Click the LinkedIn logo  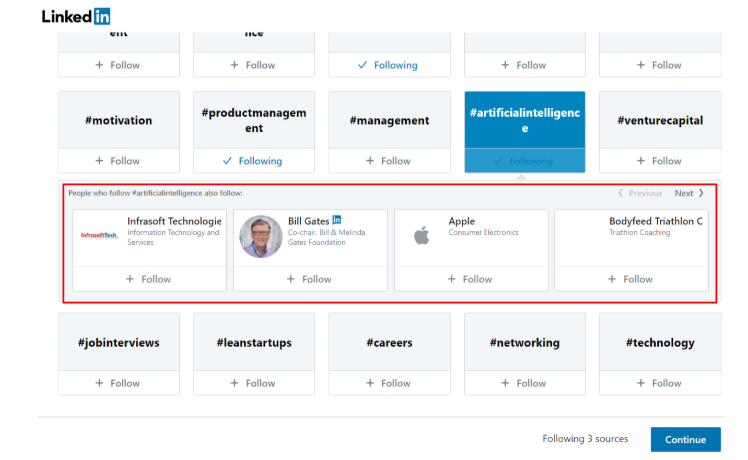coord(76,16)
